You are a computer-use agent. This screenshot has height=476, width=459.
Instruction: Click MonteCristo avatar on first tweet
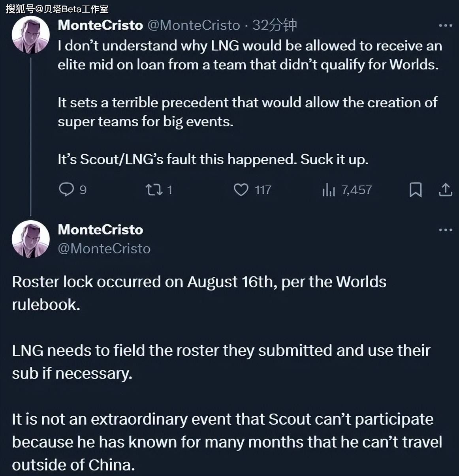pos(30,35)
